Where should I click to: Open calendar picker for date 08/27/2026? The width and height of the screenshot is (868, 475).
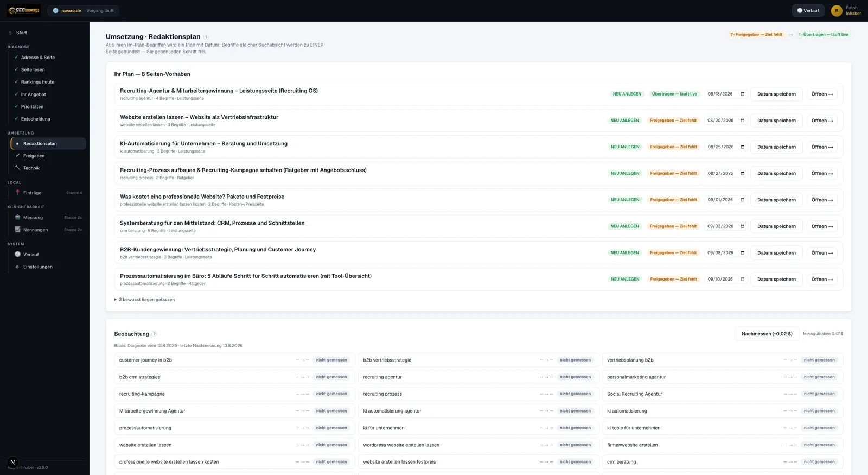[x=743, y=173]
